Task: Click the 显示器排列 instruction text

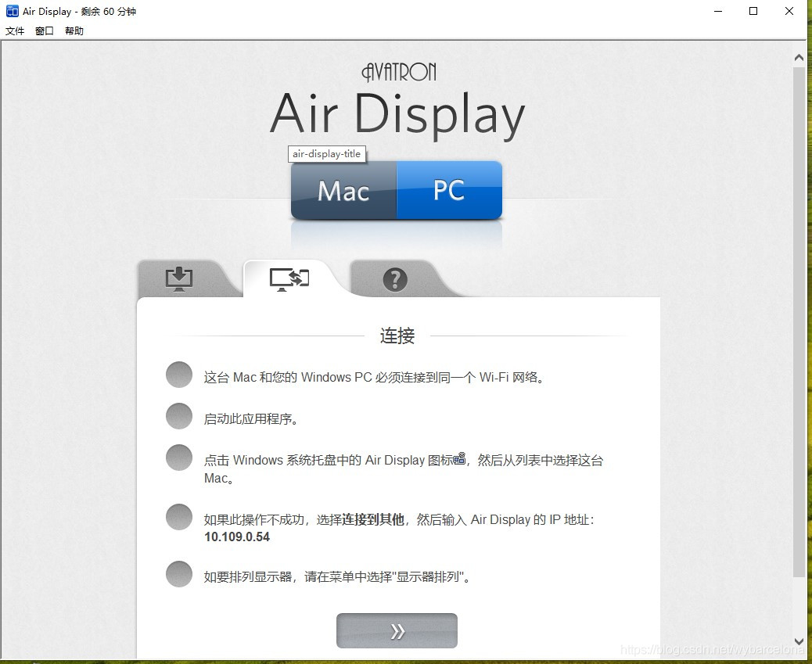Action: pos(338,576)
